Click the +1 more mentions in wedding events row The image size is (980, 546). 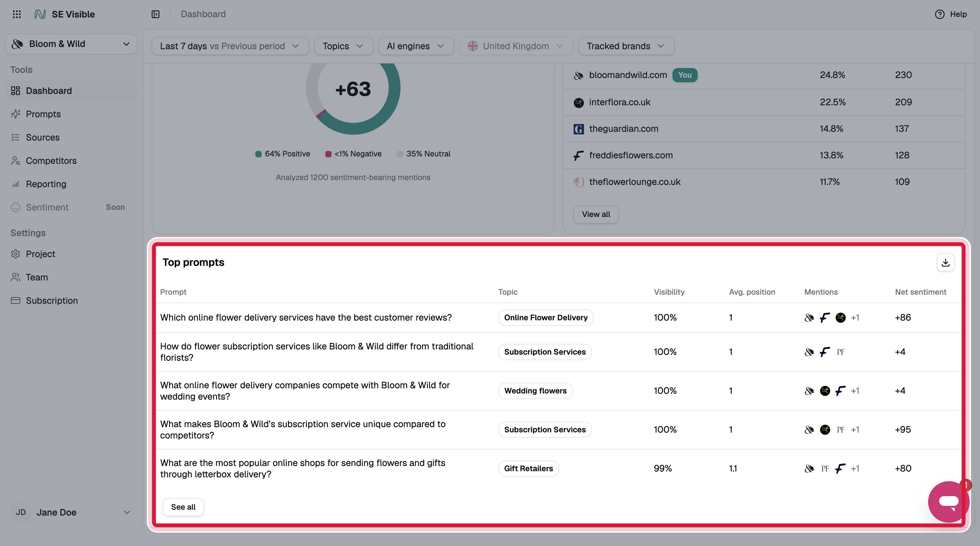[855, 391]
